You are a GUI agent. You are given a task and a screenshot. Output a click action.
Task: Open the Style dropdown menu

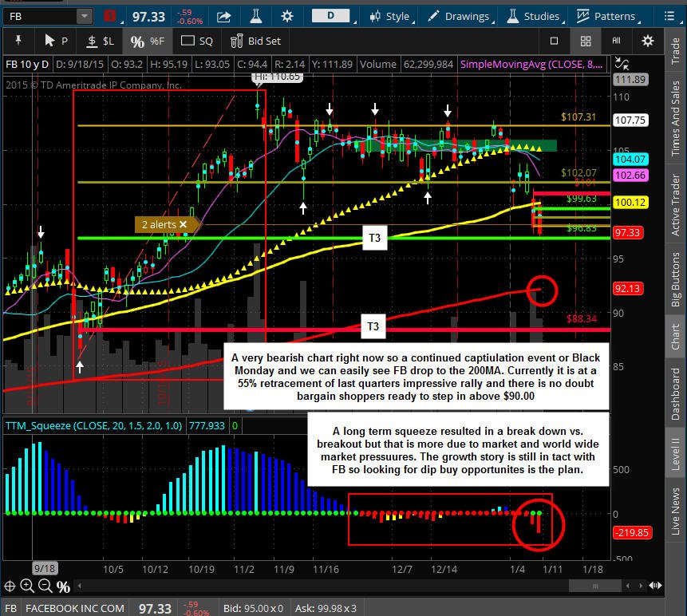pos(390,17)
